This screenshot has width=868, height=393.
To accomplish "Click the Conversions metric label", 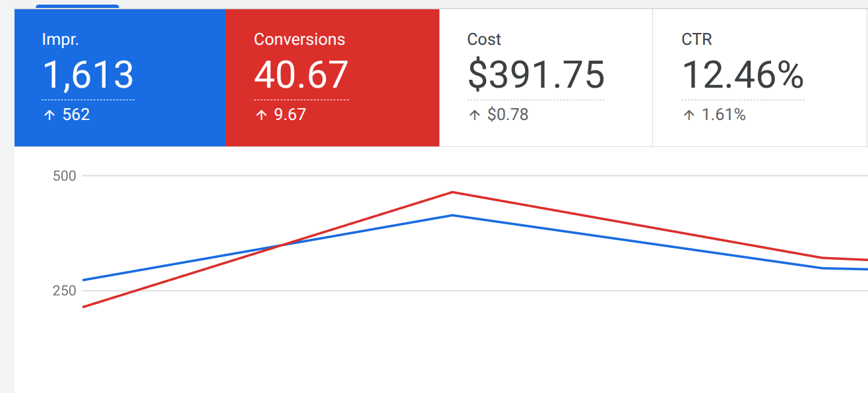I will click(300, 39).
